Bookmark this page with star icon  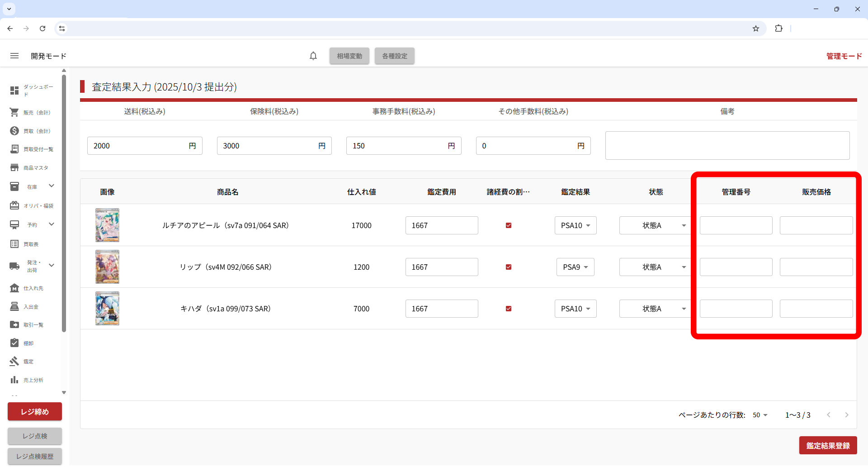click(756, 29)
